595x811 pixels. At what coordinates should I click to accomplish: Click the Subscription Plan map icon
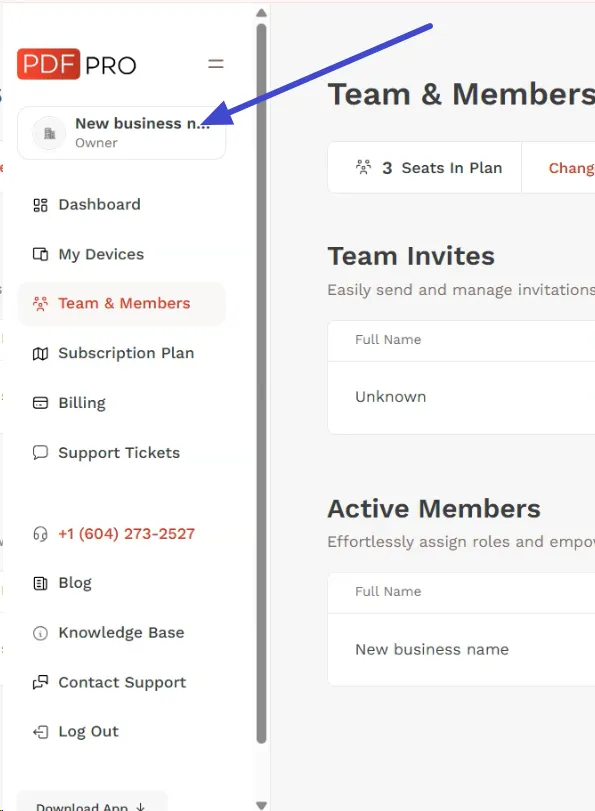(40, 354)
